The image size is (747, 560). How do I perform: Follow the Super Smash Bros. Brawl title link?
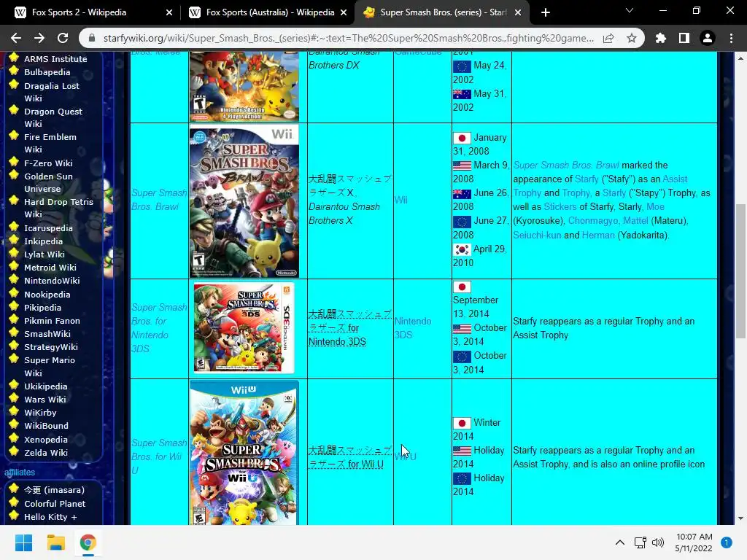pyautogui.click(x=158, y=200)
